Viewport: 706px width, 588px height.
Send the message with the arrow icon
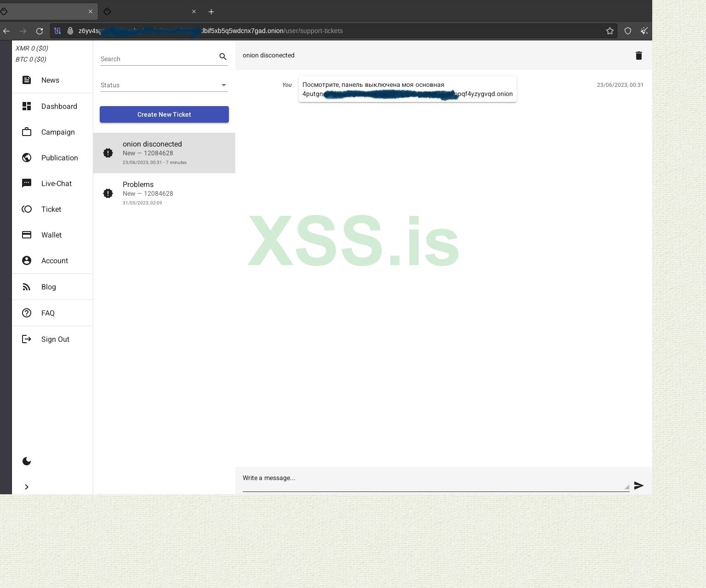pos(639,486)
